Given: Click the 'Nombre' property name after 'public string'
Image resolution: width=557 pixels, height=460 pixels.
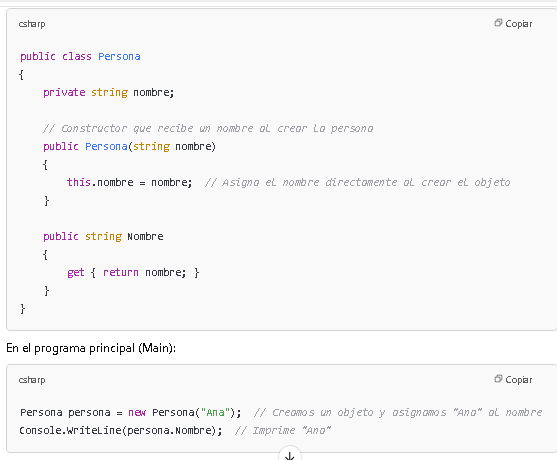Looking at the screenshot, I should (145, 237).
